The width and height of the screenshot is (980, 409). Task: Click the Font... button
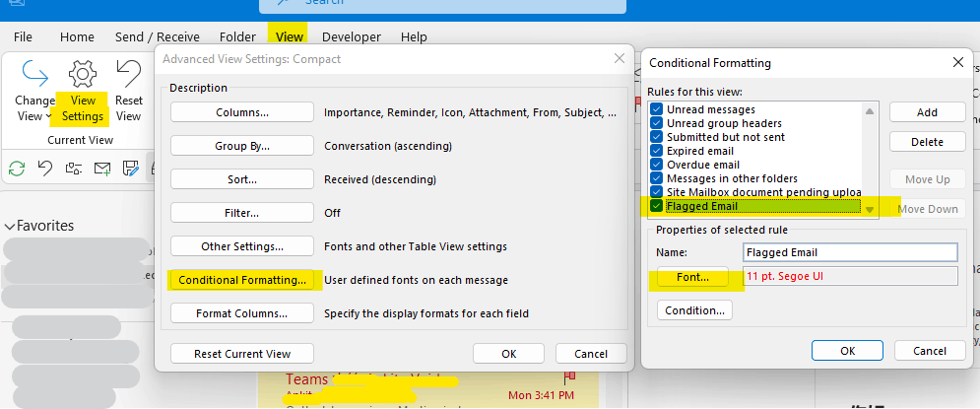click(692, 277)
